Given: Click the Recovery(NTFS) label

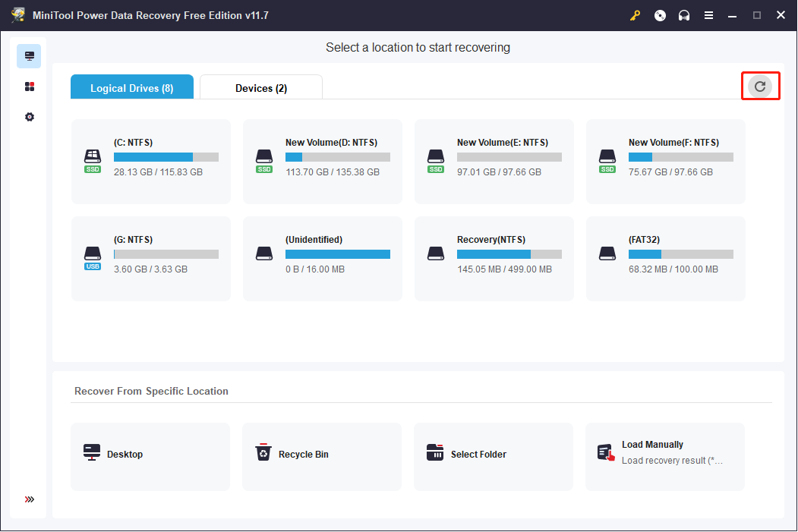Looking at the screenshot, I should [x=491, y=240].
